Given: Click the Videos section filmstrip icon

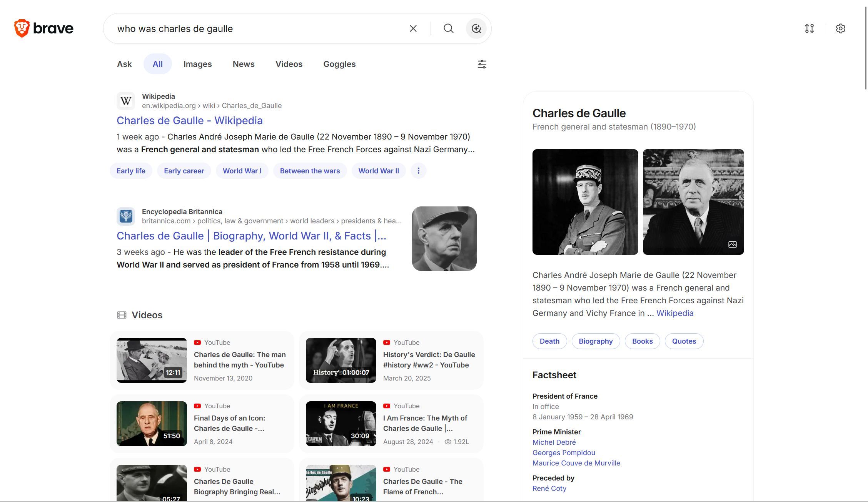Looking at the screenshot, I should click(122, 315).
